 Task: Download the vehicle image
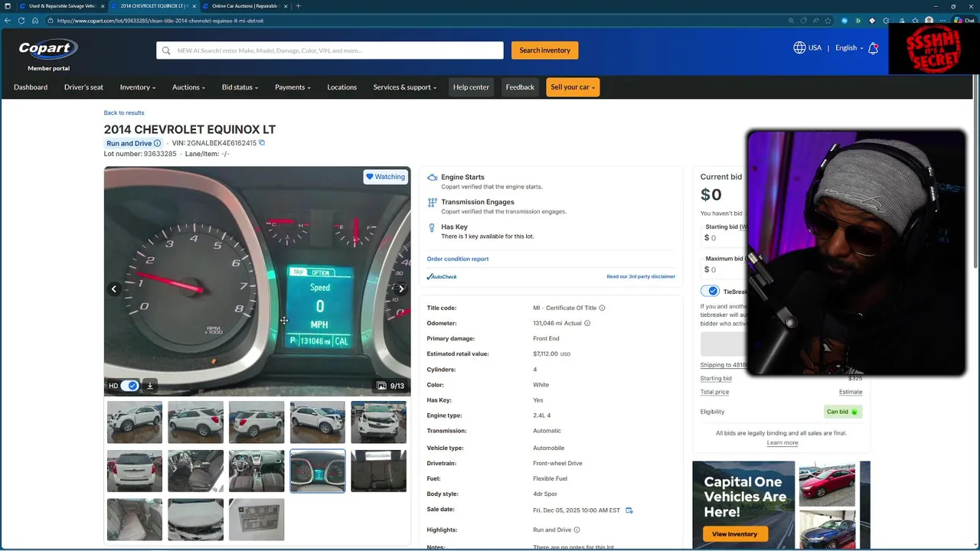pyautogui.click(x=150, y=386)
